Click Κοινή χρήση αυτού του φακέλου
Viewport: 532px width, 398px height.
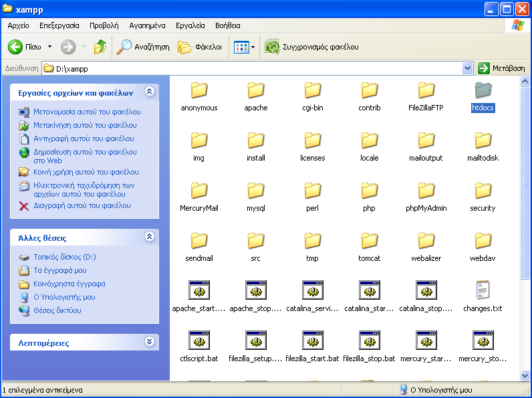click(x=86, y=172)
